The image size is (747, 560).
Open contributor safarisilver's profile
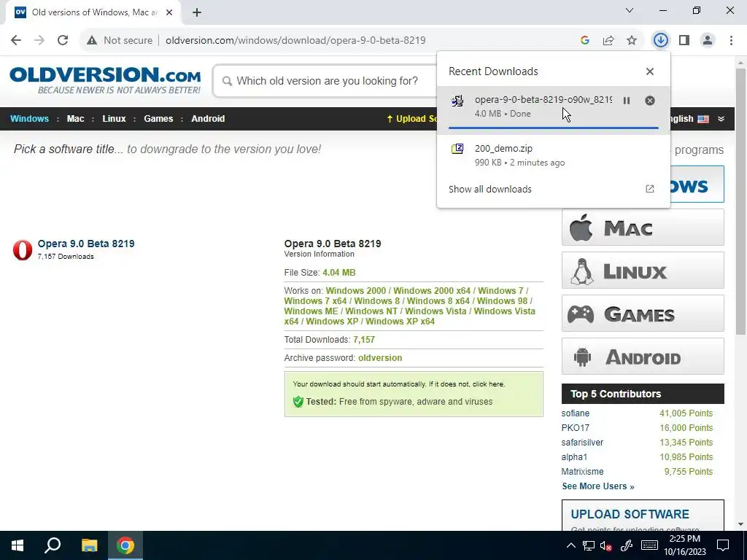(582, 443)
